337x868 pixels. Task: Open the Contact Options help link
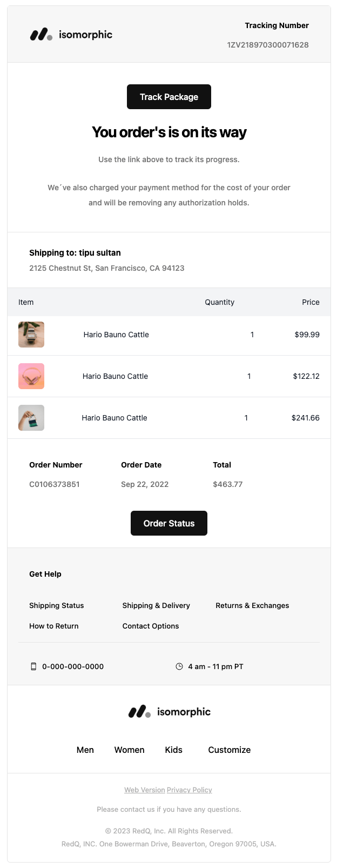150,626
